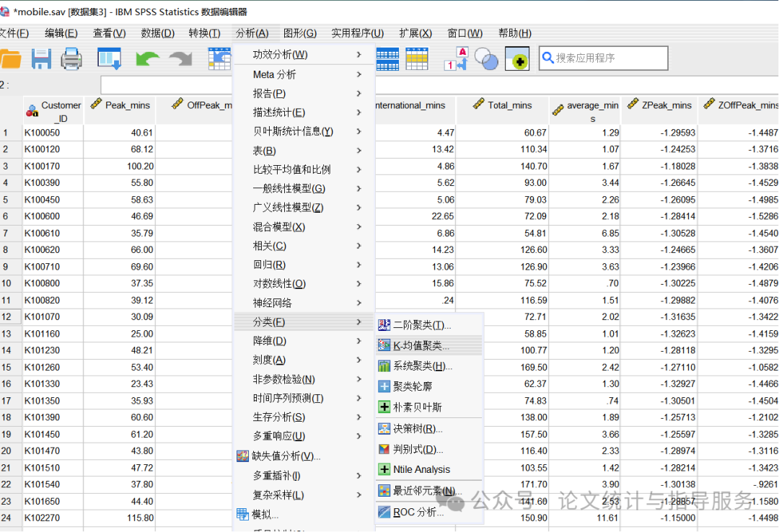Select the 神经网络 menu entry
Image resolution: width=779 pixels, height=532 pixels.
(x=303, y=303)
